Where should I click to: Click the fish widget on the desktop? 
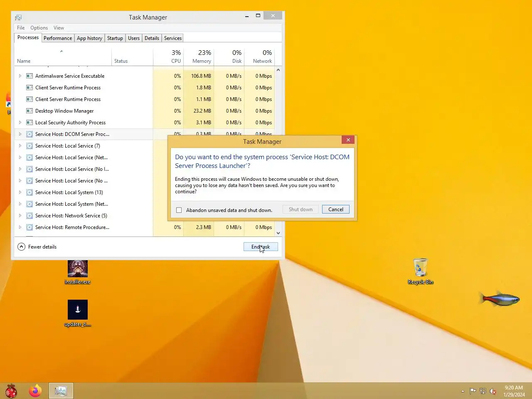(499, 299)
